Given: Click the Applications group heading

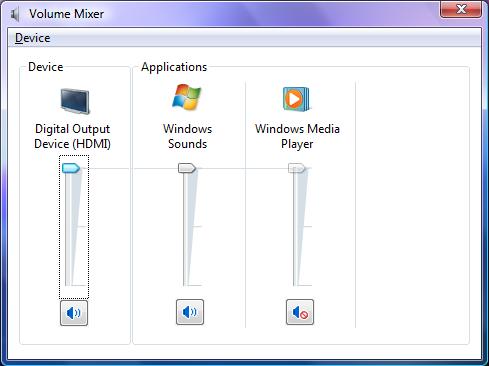Looking at the screenshot, I should pos(174,67).
